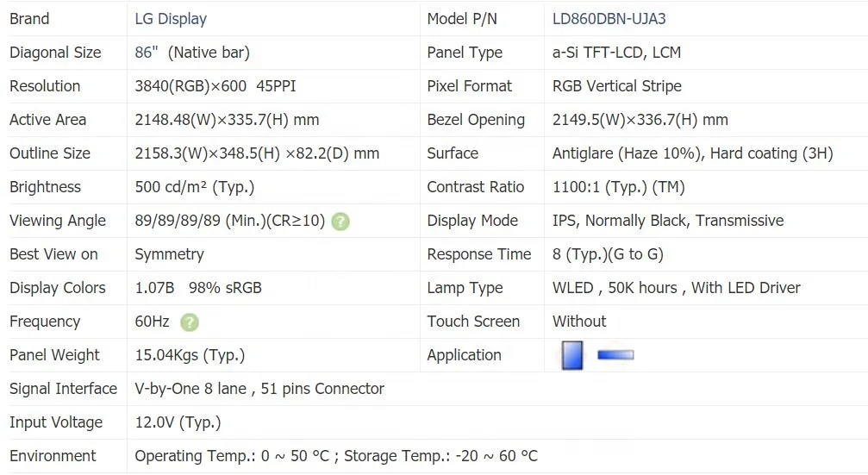Viewport: 868px width, 475px height.
Task: Click the Touch Screen Without value
Action: click(579, 322)
